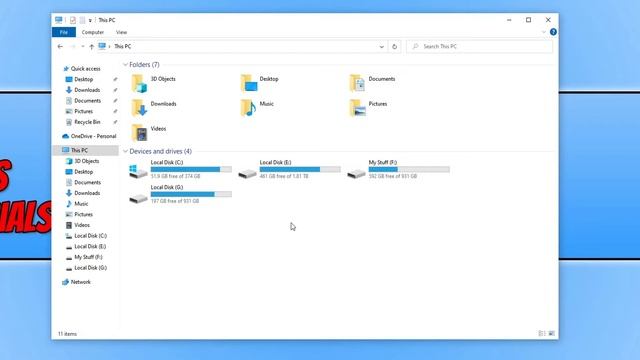
Task: Expand the ribbon chevron
Action: (543, 32)
